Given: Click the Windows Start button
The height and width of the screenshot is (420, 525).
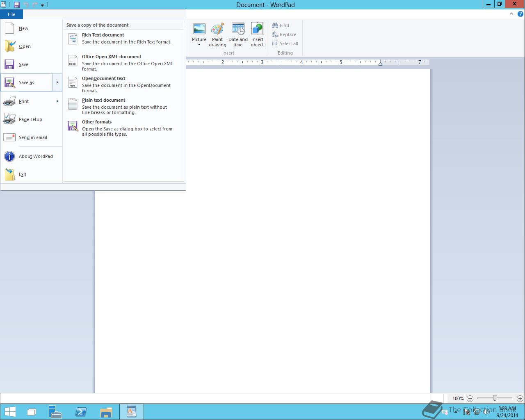Looking at the screenshot, I should click(x=10, y=412).
